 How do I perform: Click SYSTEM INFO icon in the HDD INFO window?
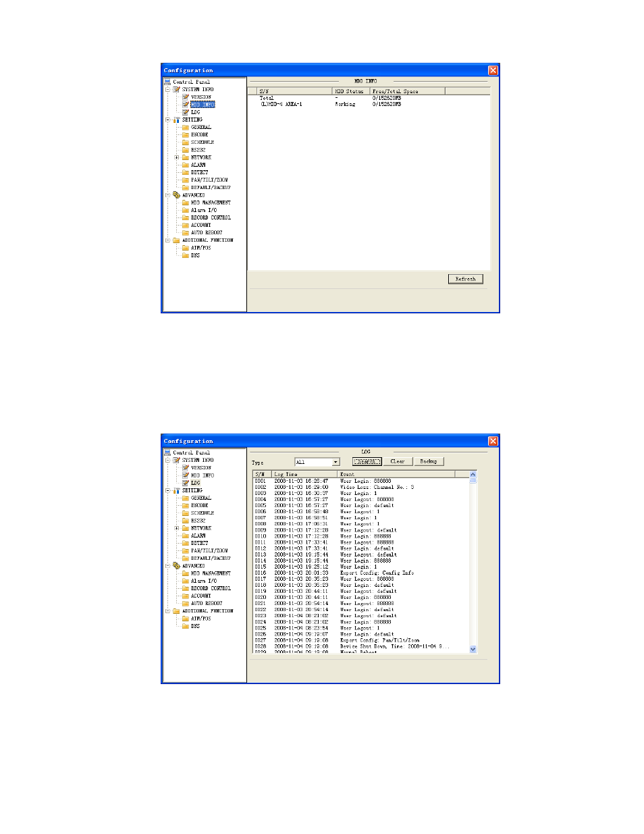[176, 89]
